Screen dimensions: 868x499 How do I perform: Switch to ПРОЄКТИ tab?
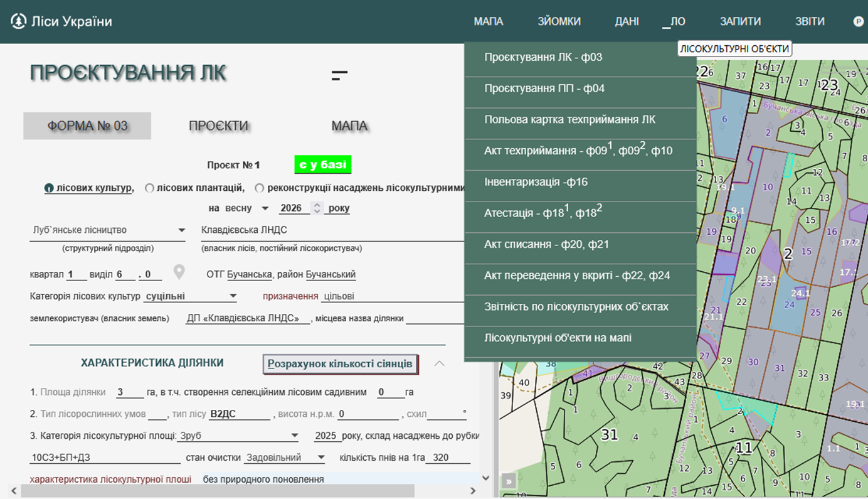(x=218, y=126)
